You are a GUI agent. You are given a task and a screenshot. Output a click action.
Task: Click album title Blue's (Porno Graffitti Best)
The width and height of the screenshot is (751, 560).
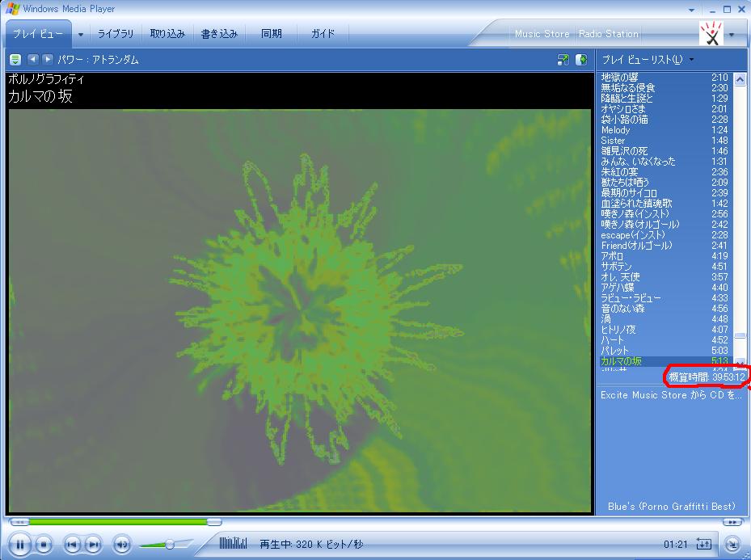(672, 507)
